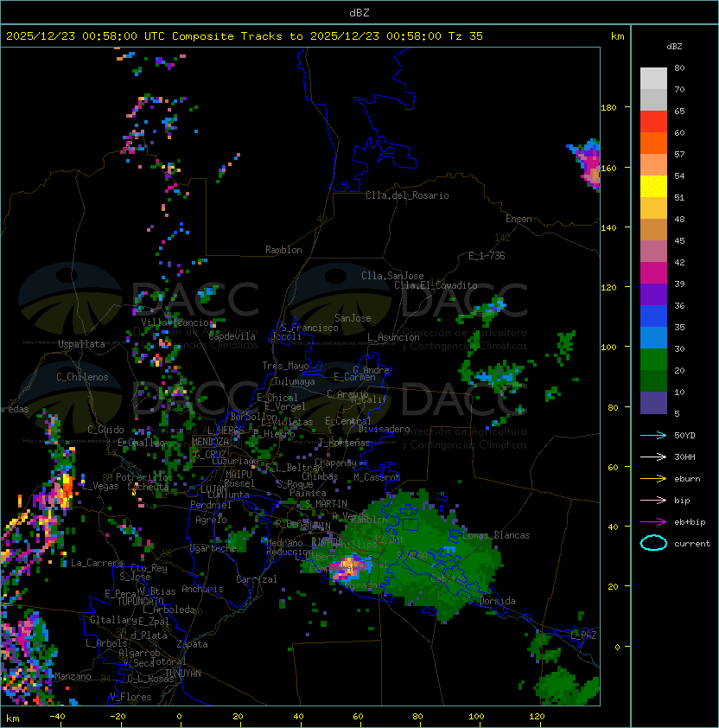Select the 60 dBZ orange color swatch
The width and height of the screenshot is (719, 728).
(653, 143)
